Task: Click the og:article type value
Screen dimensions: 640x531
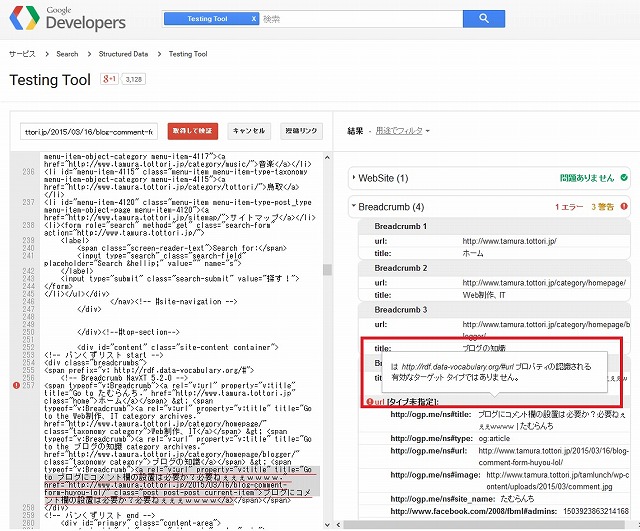Action: [x=494, y=438]
